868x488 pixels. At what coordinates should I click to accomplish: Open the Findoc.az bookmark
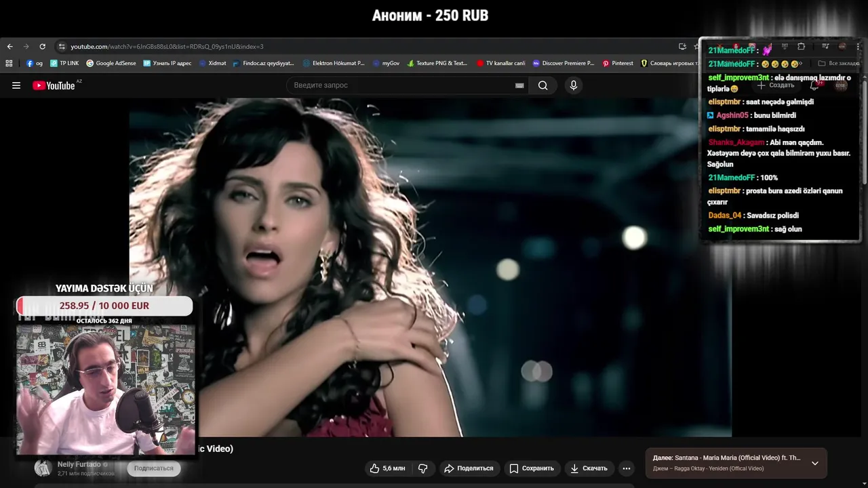[263, 63]
